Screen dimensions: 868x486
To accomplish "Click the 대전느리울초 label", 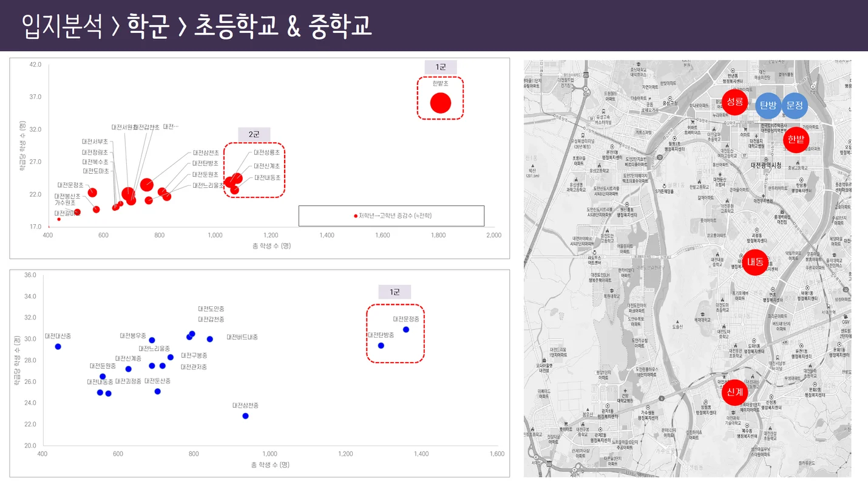I will click(x=208, y=185).
